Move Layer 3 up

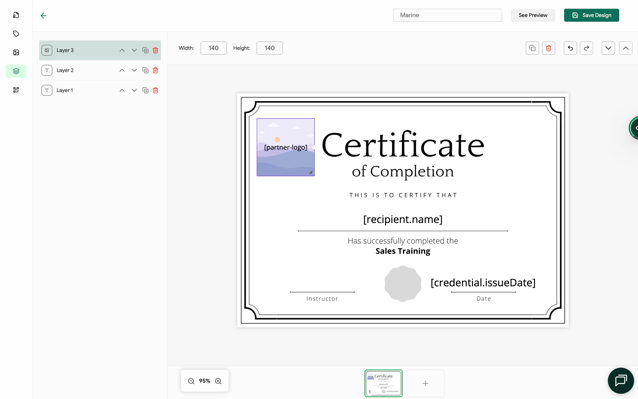[x=122, y=50]
